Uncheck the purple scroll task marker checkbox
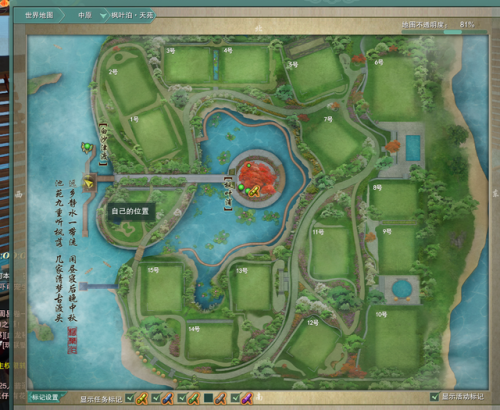The image size is (500, 410). pyautogui.click(x=235, y=397)
